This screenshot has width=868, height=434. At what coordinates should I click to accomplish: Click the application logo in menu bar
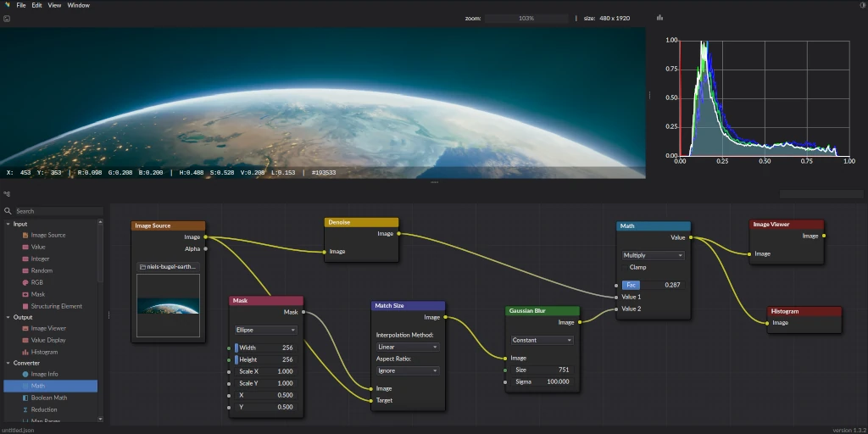[x=7, y=5]
